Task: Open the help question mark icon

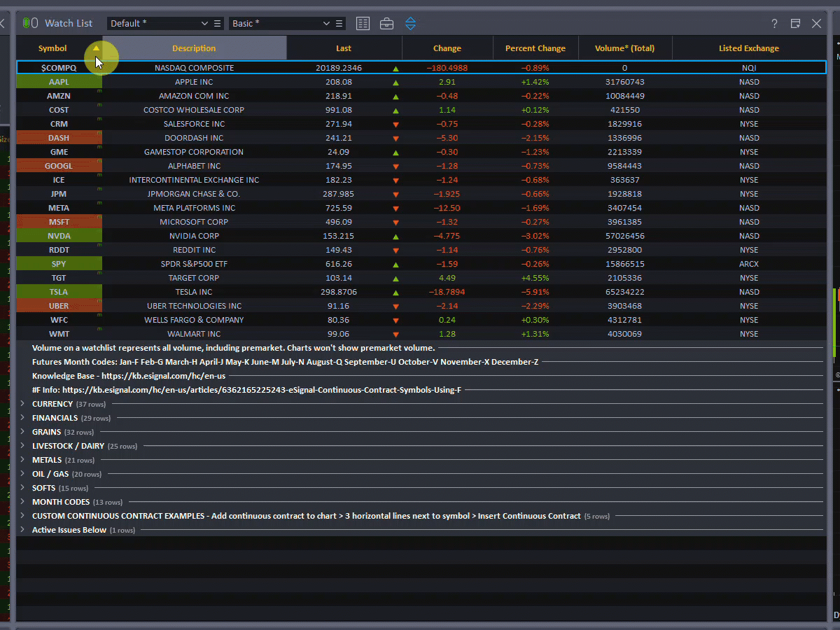Action: point(774,24)
